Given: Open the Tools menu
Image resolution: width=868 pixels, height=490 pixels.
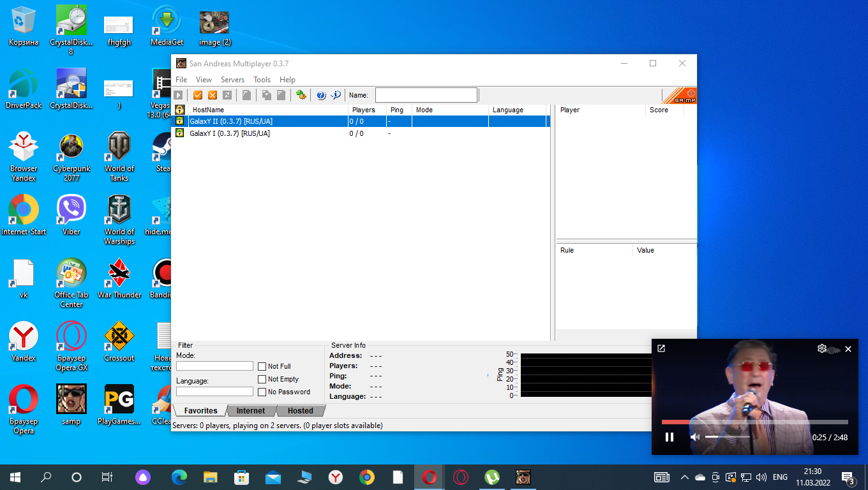Looking at the screenshot, I should 262,80.
